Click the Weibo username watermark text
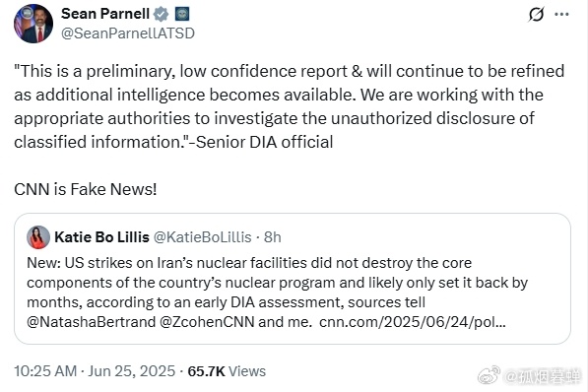588x392 pixels. (x=543, y=376)
